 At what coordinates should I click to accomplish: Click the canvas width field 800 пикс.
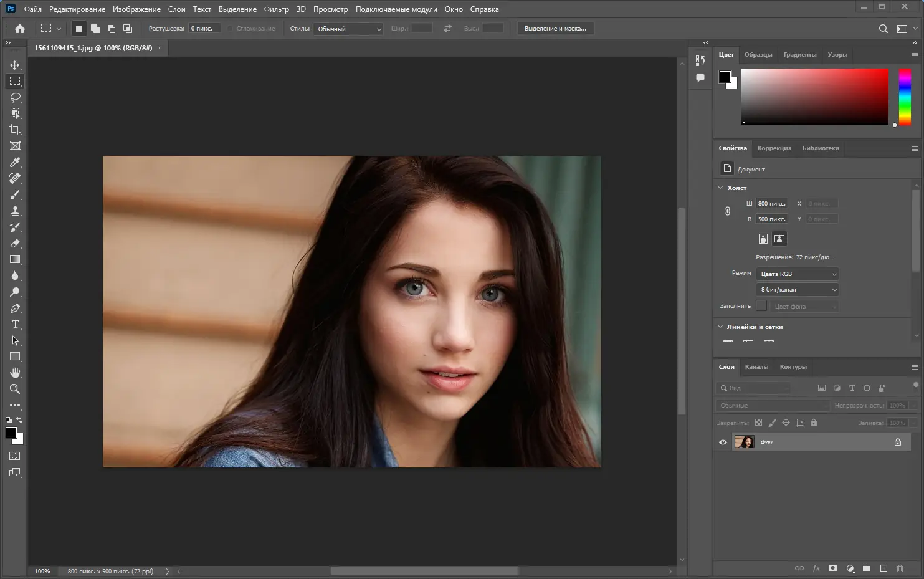tap(771, 204)
